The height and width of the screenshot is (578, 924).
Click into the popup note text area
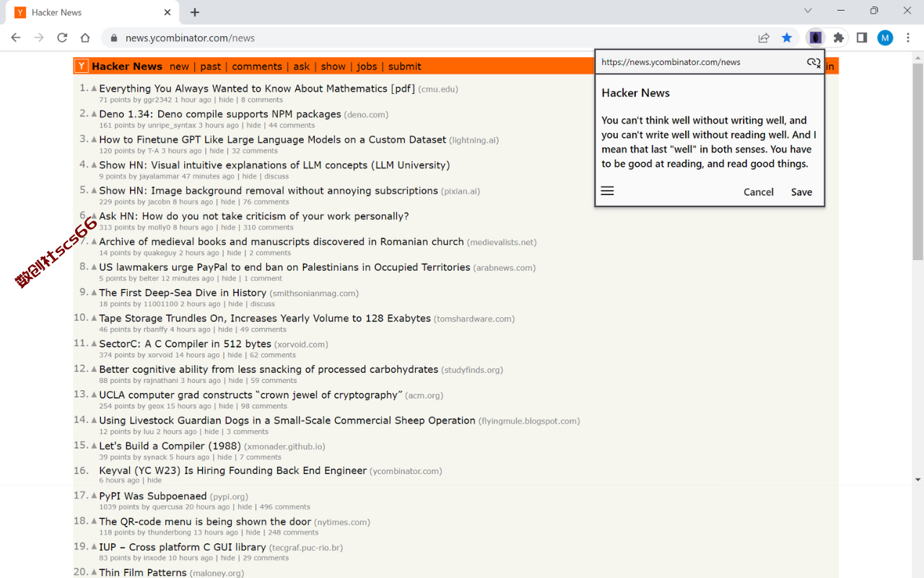(709, 142)
